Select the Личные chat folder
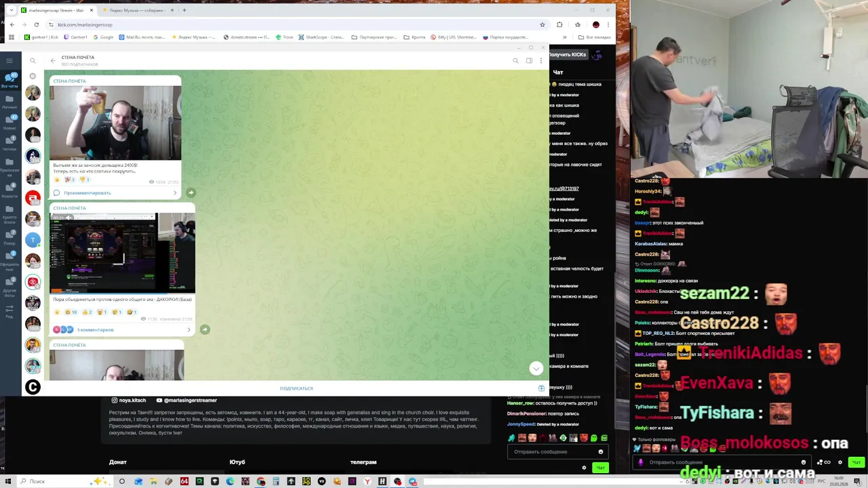 pos(9,102)
